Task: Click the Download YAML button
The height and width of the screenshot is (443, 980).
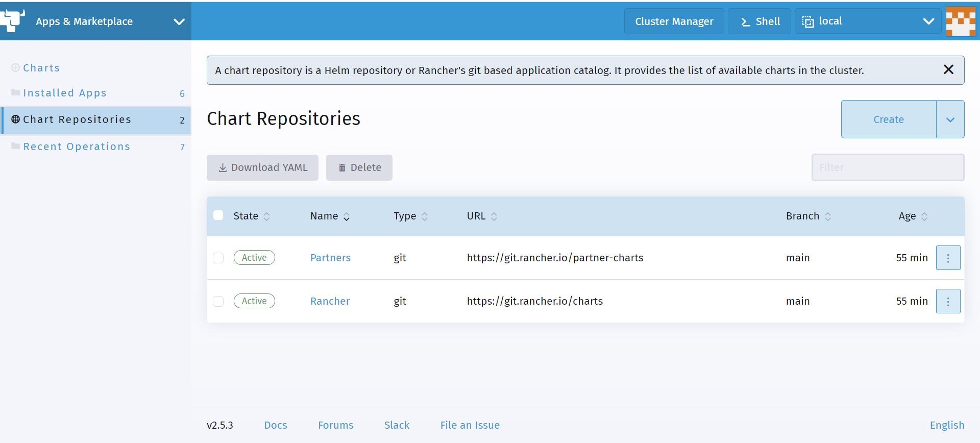Action: pyautogui.click(x=262, y=167)
